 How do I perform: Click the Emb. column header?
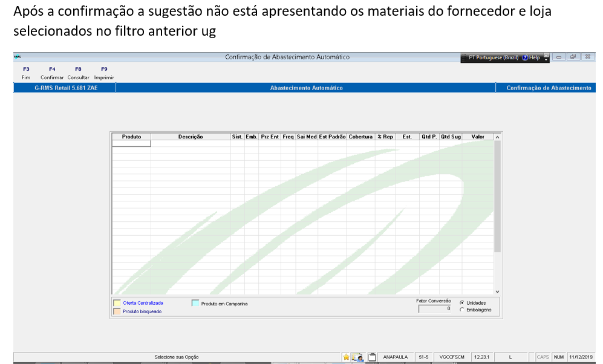pos(252,137)
